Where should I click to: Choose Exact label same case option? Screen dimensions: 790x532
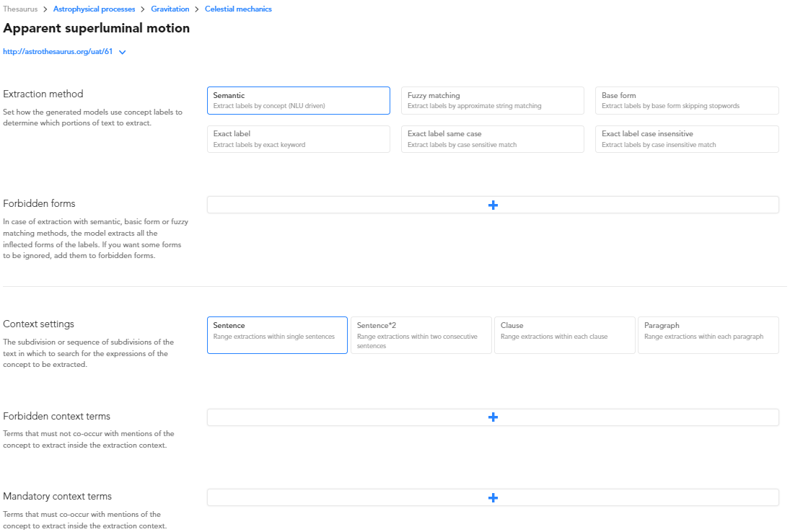[x=492, y=139]
